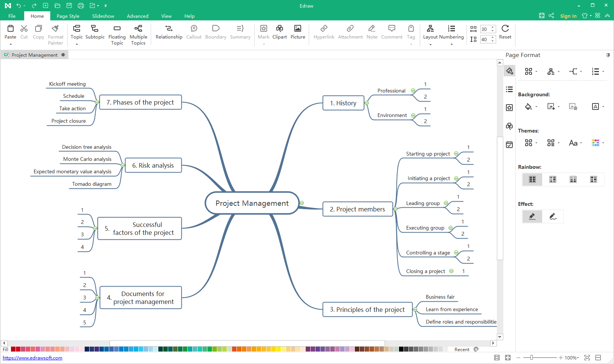Screen dimensions: 614x364
Task: Open the edrawsoft.com website link
Action: [32, 358]
